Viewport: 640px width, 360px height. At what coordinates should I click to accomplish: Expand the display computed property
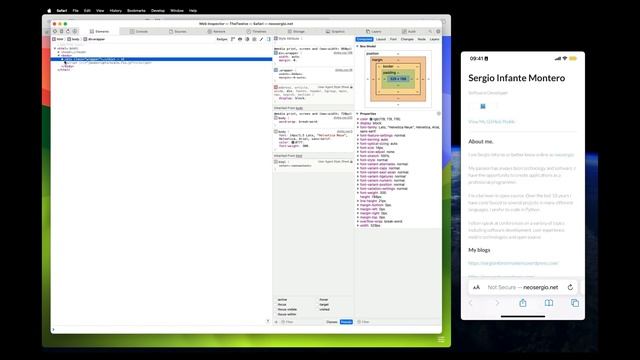(x=358, y=123)
